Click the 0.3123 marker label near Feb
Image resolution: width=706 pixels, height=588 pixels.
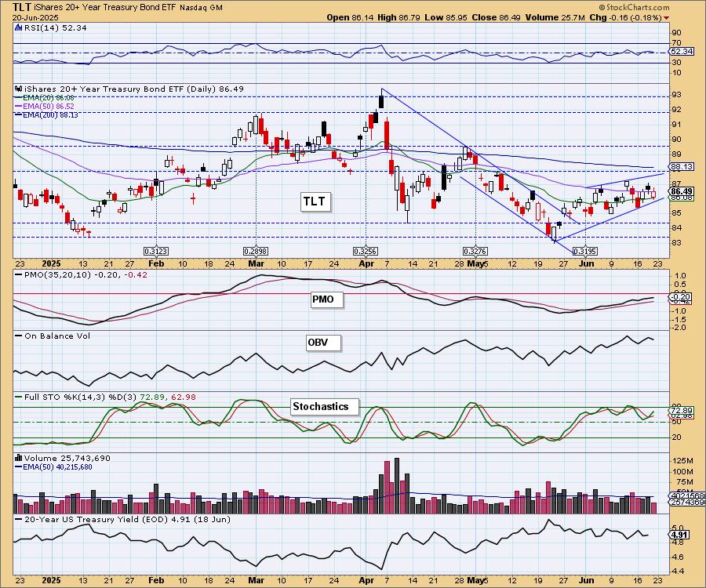point(156,251)
